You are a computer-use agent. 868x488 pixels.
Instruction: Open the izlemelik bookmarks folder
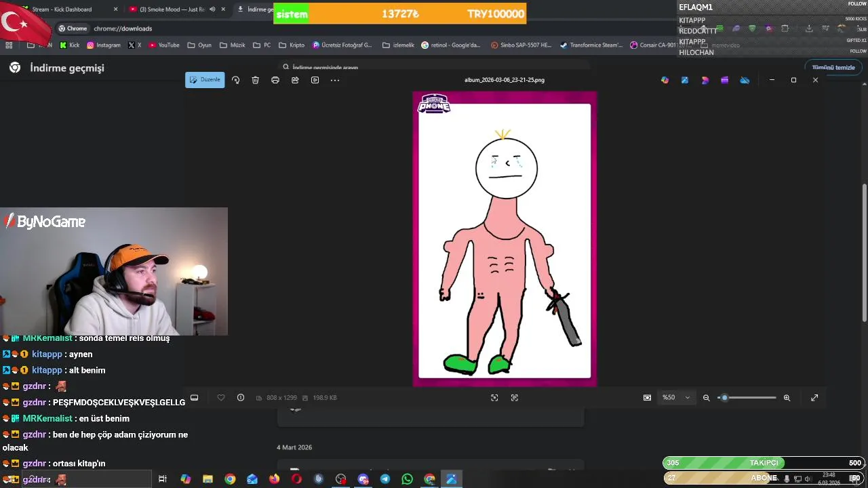click(398, 45)
